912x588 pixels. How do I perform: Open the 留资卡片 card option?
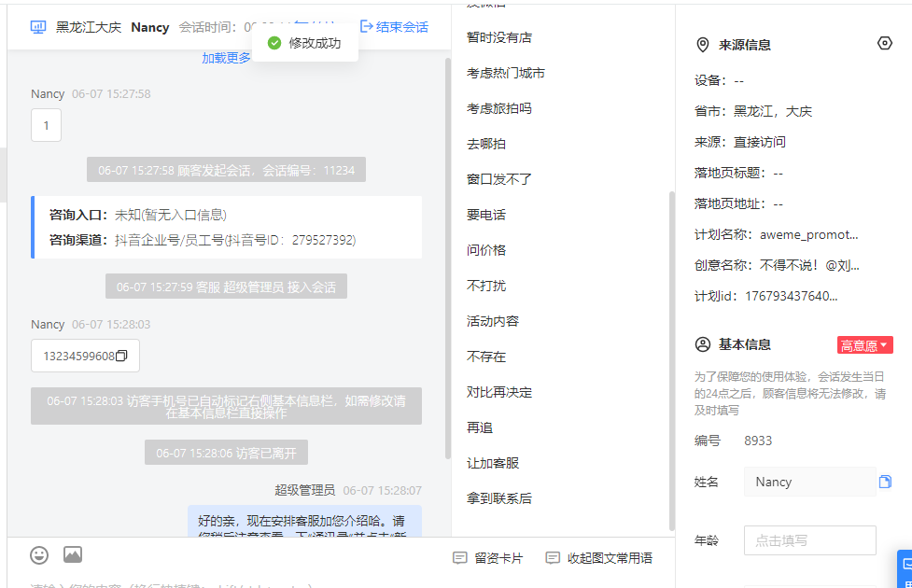pyautogui.click(x=488, y=558)
